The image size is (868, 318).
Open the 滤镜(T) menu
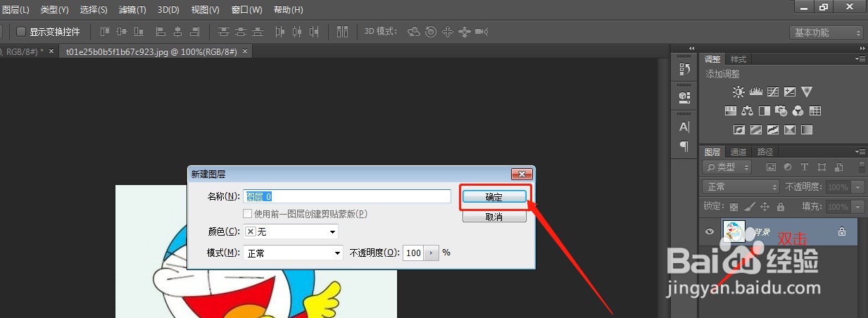(x=132, y=10)
